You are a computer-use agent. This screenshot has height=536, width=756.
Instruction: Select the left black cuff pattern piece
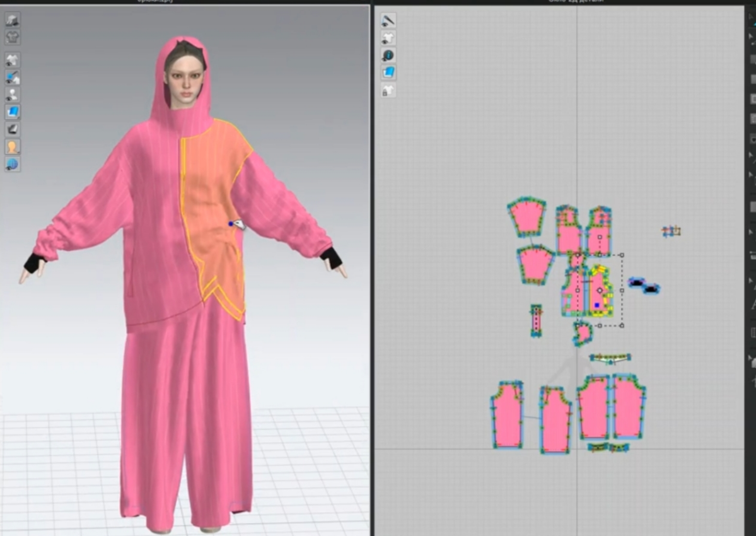tap(637, 283)
